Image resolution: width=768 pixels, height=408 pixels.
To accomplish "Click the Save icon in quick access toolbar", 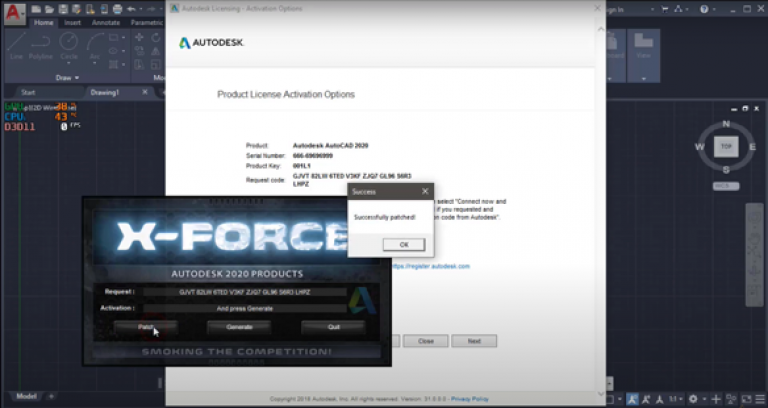I will (x=63, y=9).
